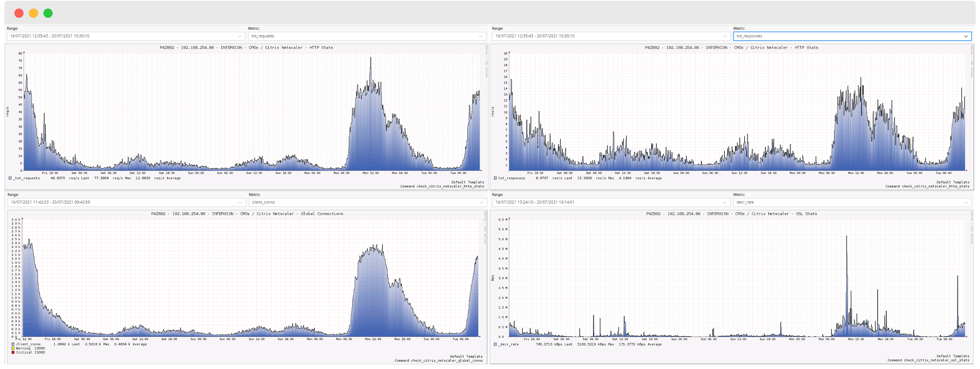This screenshot has width=980, height=369.
Task: Click the yellow Warning 10000 legend swatch
Action: click(x=13, y=348)
